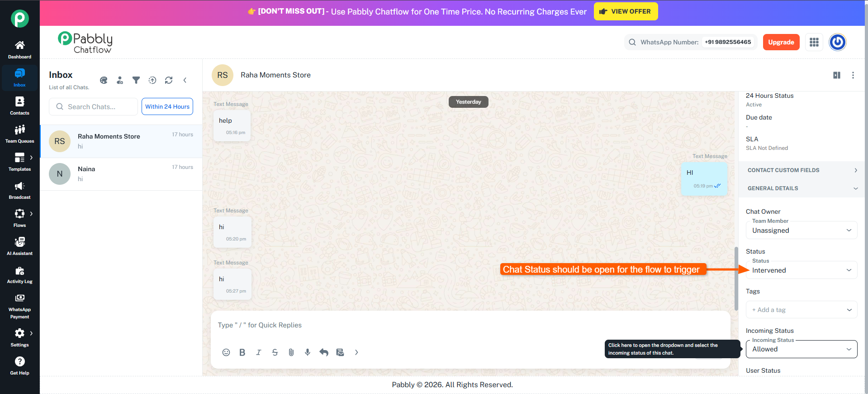868x394 pixels.
Task: Open Contacts in the sidebar
Action: pos(19,106)
